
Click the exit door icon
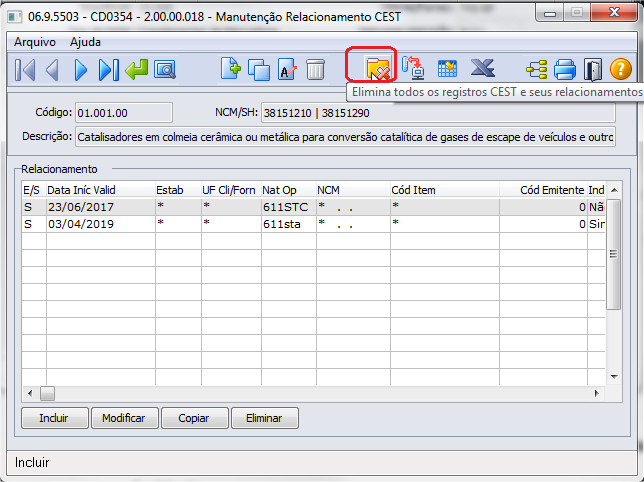tap(593, 69)
